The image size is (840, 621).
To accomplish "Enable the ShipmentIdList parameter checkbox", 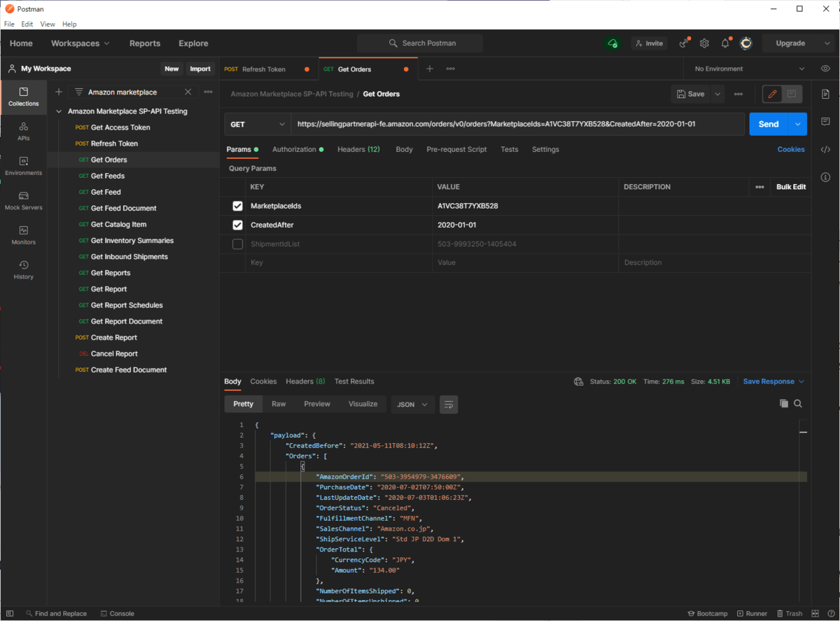I will (x=237, y=244).
